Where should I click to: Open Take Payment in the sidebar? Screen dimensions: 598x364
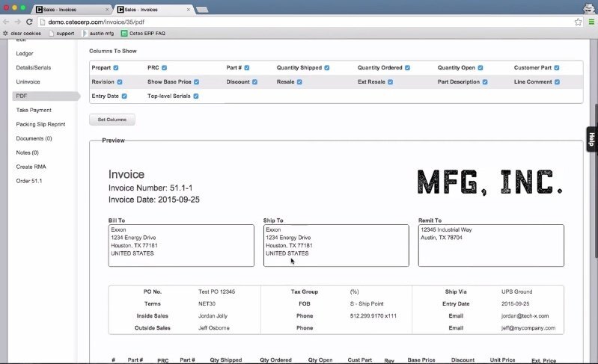tap(34, 110)
